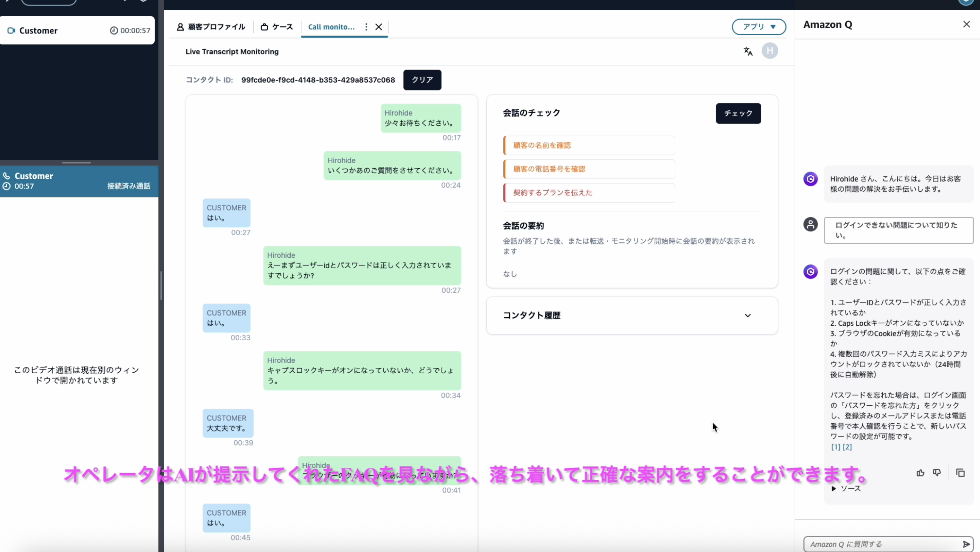
Task: Switch to the 顧客プロファイル tab
Action: click(211, 27)
